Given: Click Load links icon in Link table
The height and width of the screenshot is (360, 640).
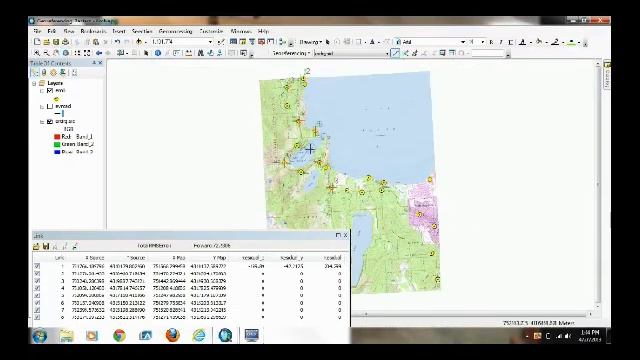Looking at the screenshot, I should point(36,246).
